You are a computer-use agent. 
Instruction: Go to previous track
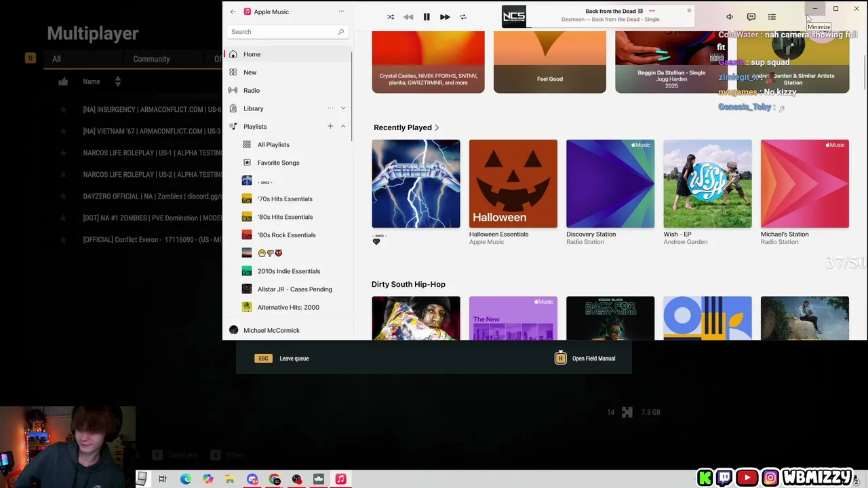pos(408,17)
